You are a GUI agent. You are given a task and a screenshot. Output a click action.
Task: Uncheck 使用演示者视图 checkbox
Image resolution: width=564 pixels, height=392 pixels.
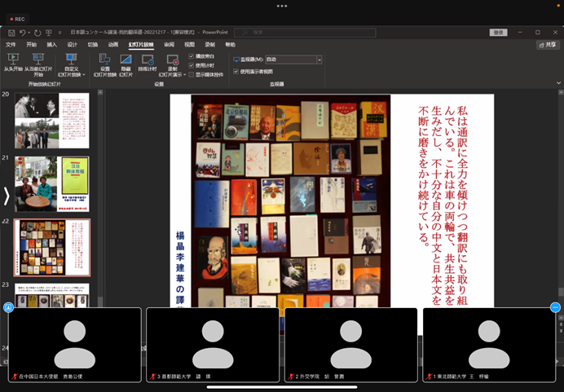pyautogui.click(x=236, y=71)
